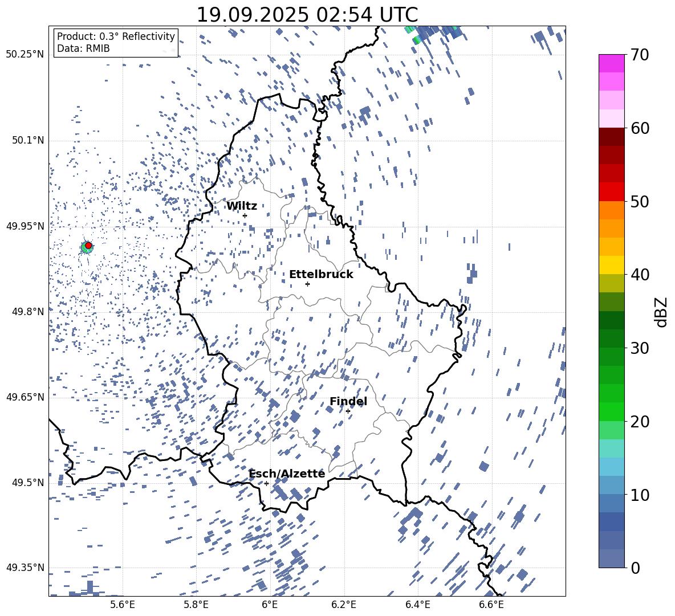Image resolution: width=675 pixels, height=616 pixels.
Task: Click the Product 0.3° Reflectivity info box
Action: tap(116, 43)
